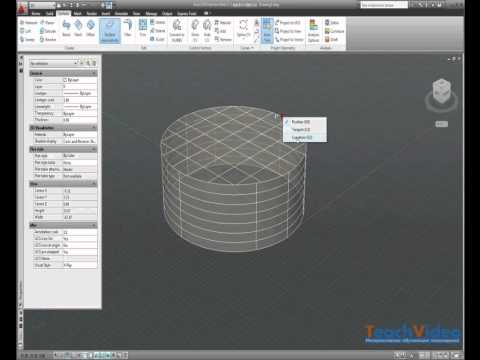The height and width of the screenshot is (360, 480).
Task: Choose Tangent (G1) in the context menu
Action: [x=305, y=129]
